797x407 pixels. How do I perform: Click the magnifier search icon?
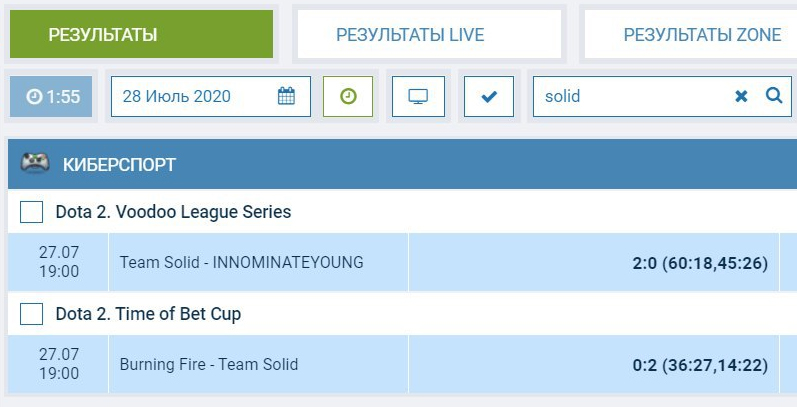(x=773, y=97)
